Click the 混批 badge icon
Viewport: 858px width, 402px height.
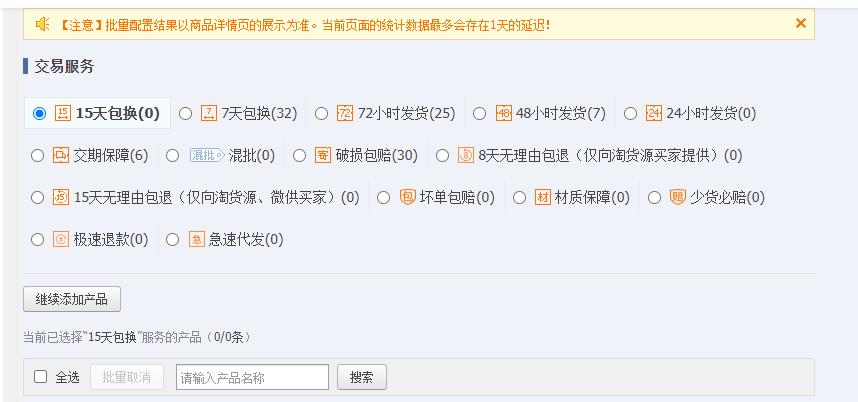point(206,155)
